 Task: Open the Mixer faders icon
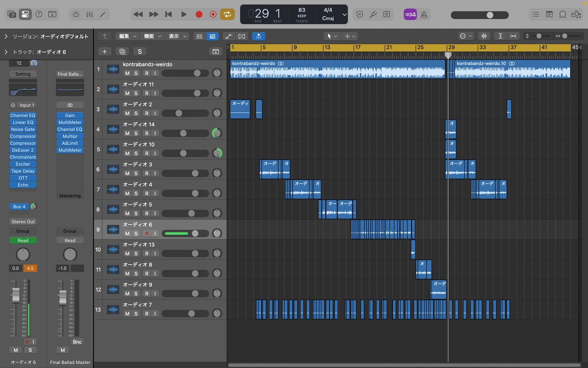[x=90, y=14]
